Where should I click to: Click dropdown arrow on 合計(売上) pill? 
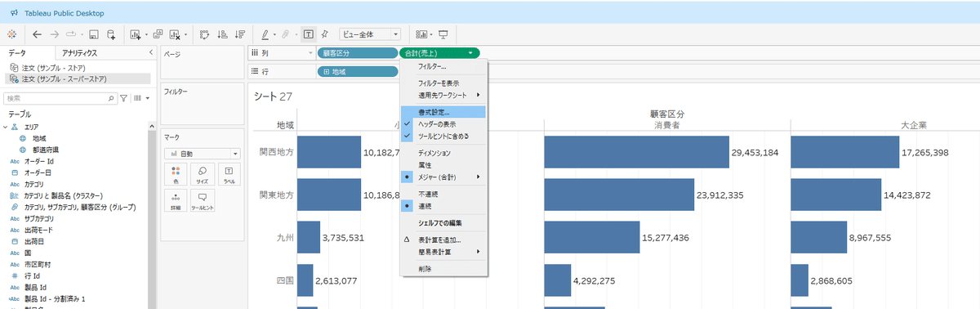(x=471, y=53)
